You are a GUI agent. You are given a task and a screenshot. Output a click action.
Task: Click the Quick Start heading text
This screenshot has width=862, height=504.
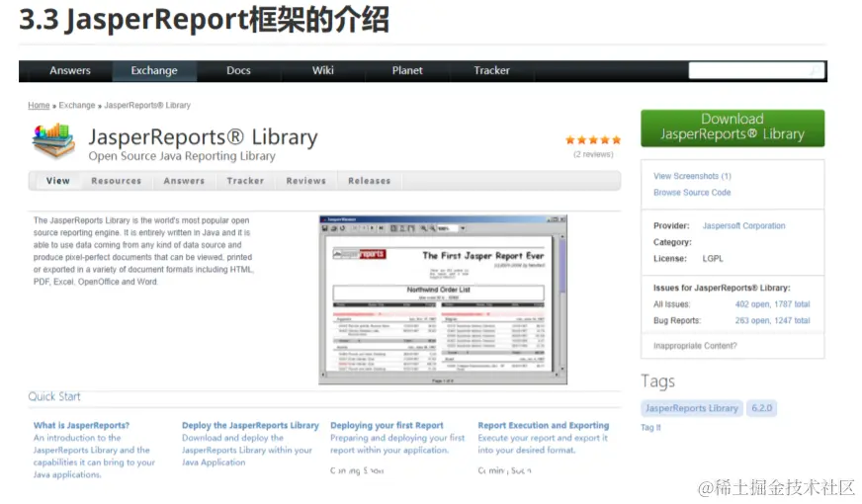click(54, 396)
